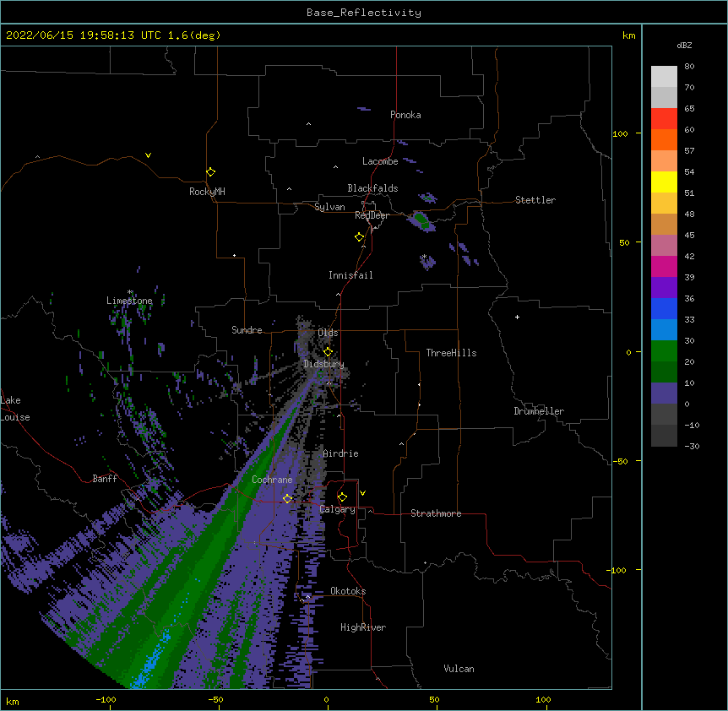Click the RedDeer city label
The image size is (728, 711).
(372, 215)
